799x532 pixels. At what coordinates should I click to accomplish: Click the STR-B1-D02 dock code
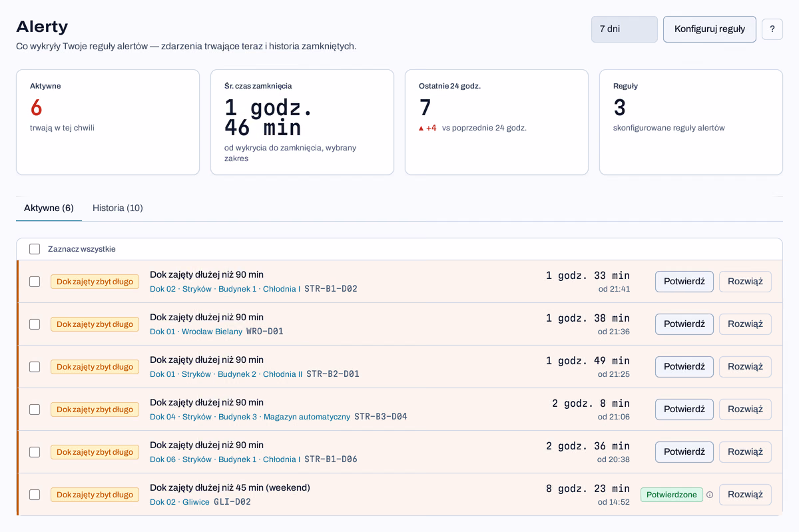coord(331,289)
